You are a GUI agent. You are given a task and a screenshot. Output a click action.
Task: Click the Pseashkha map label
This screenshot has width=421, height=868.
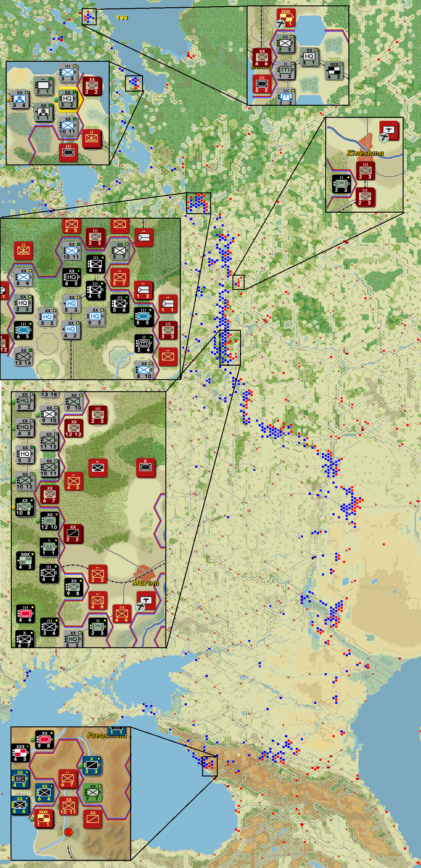(x=107, y=735)
